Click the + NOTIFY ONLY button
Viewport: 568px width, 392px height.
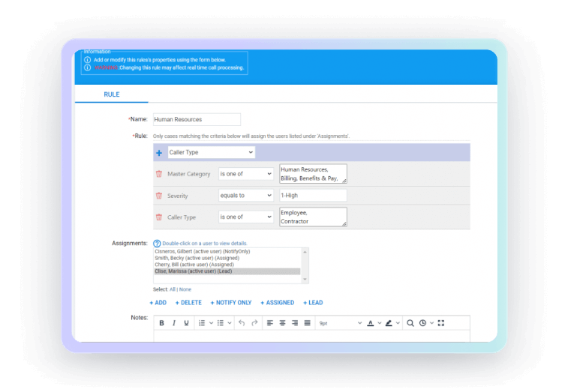click(x=231, y=303)
